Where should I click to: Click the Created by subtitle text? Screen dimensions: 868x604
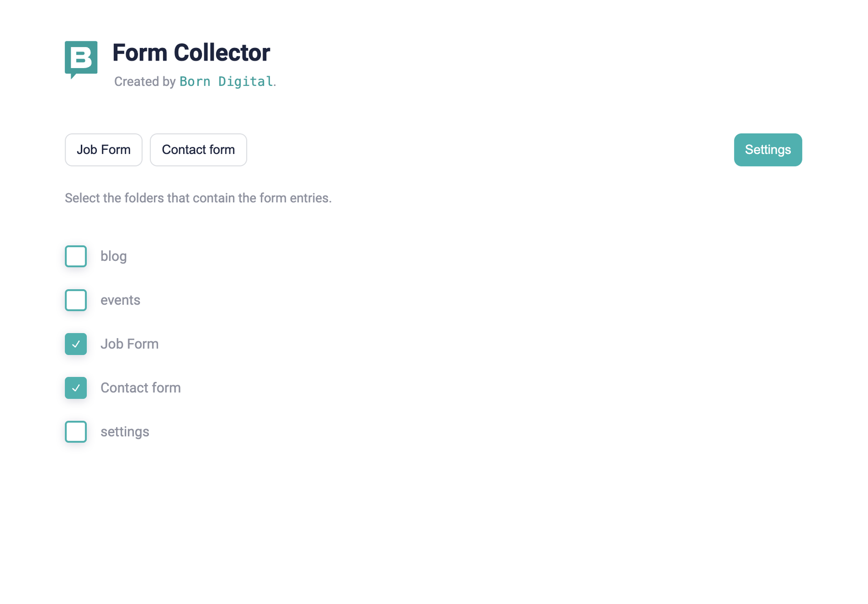[x=143, y=81]
